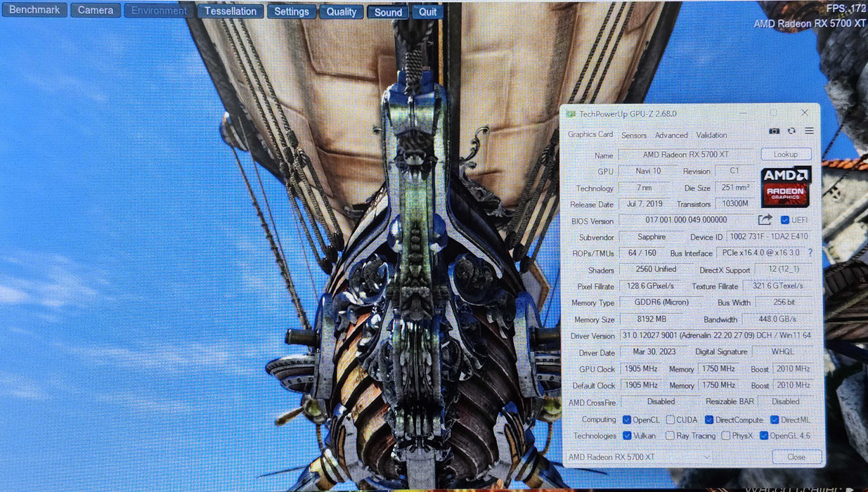Toggle the Vulkan checkbox
The height and width of the screenshot is (492, 868).
coord(627,436)
